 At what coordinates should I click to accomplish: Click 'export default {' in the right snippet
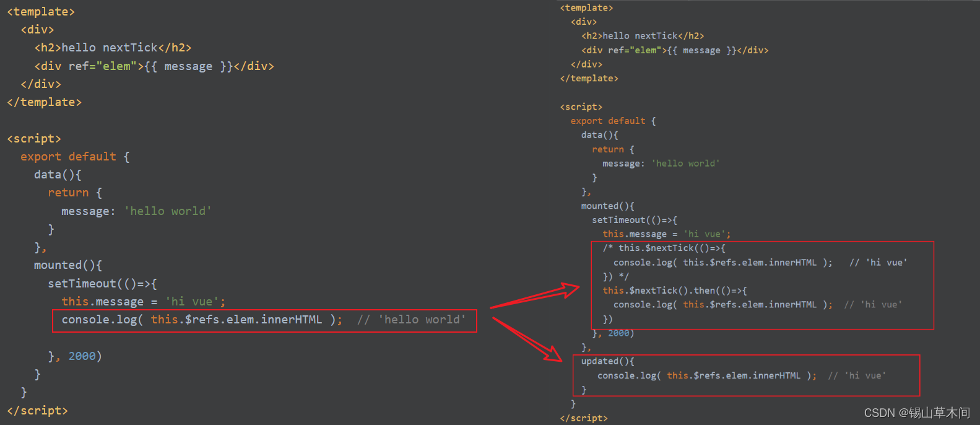point(613,121)
